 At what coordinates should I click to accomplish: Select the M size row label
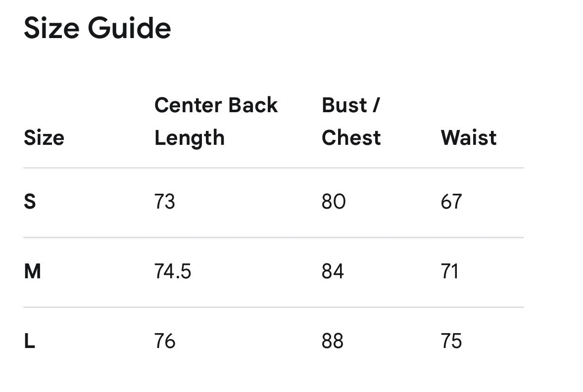tap(32, 271)
